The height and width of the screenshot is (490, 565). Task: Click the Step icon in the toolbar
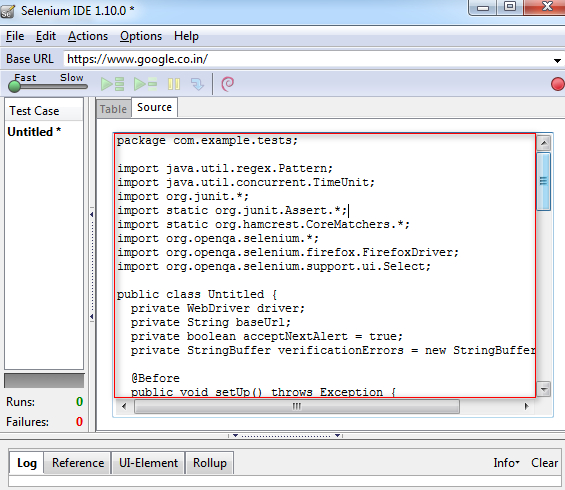197,84
